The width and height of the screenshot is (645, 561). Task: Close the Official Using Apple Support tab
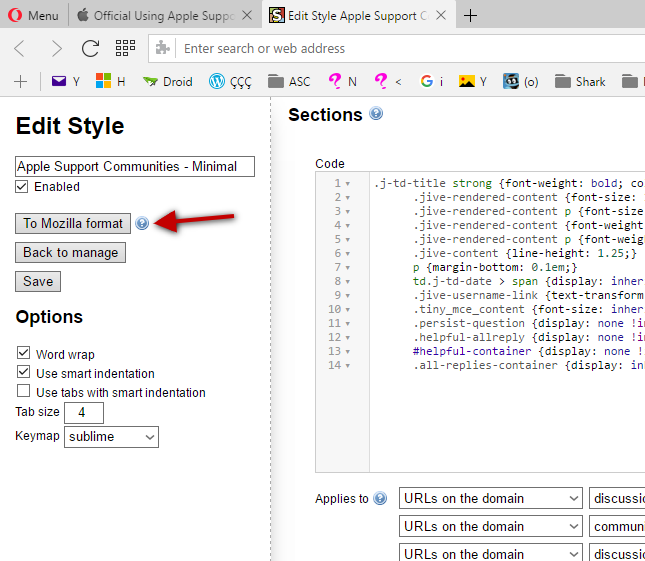pyautogui.click(x=247, y=16)
